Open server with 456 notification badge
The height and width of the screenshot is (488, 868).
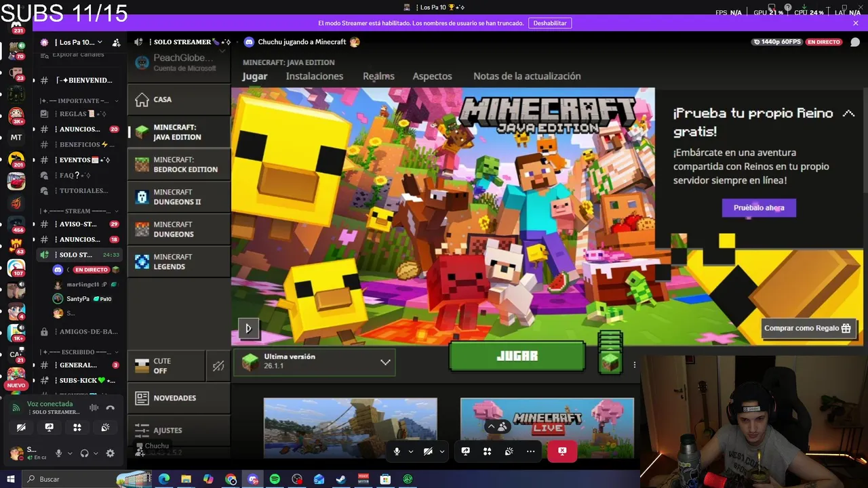tap(16, 224)
